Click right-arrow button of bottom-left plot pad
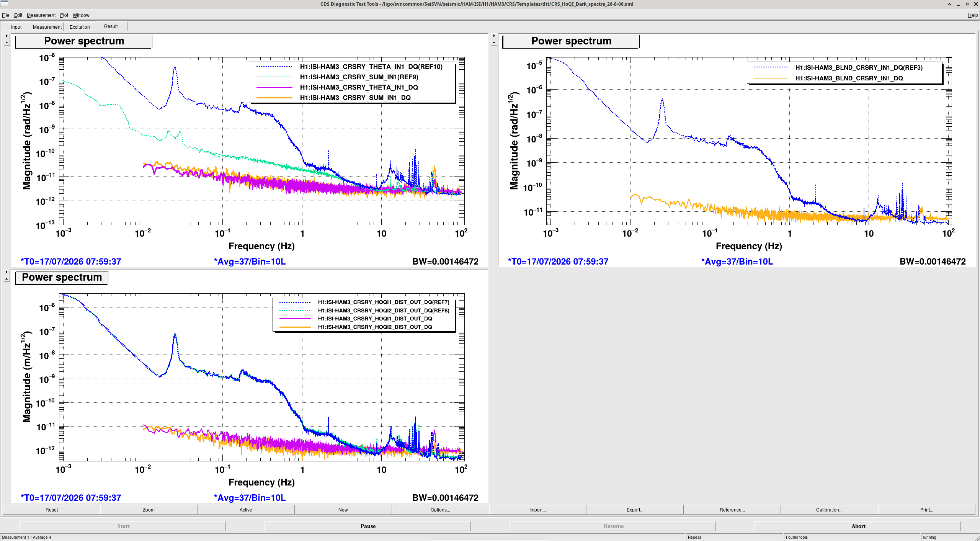This screenshot has width=980, height=541. click(7, 272)
